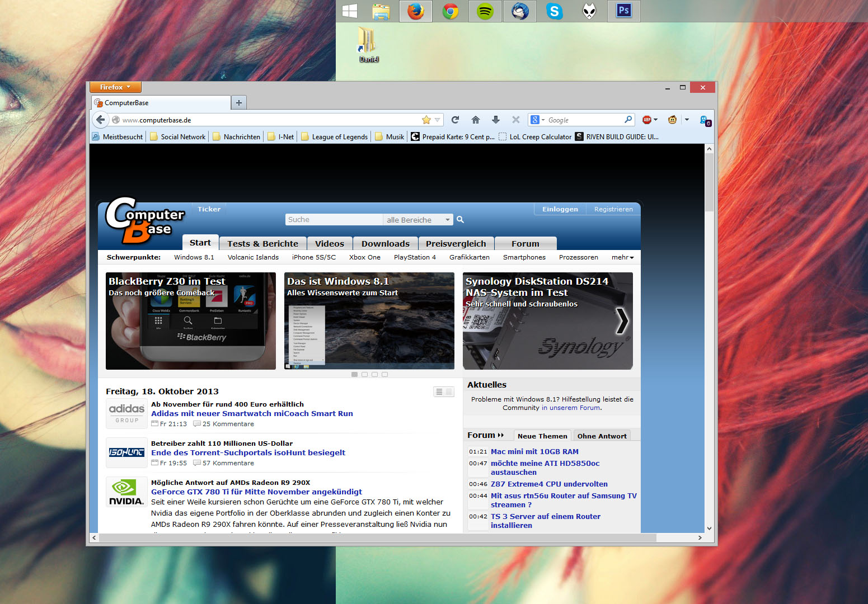Click the ComputerBase logo
Image resolution: width=868 pixels, height=604 pixels.
144,221
